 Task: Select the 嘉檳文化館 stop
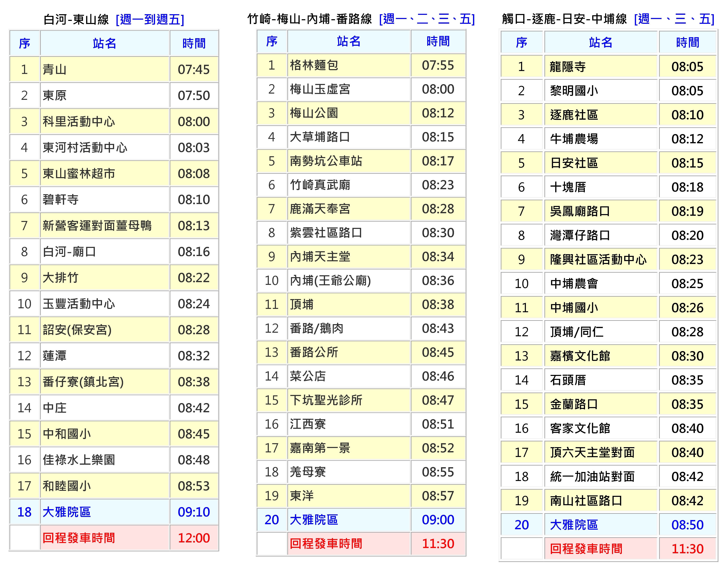click(x=580, y=356)
